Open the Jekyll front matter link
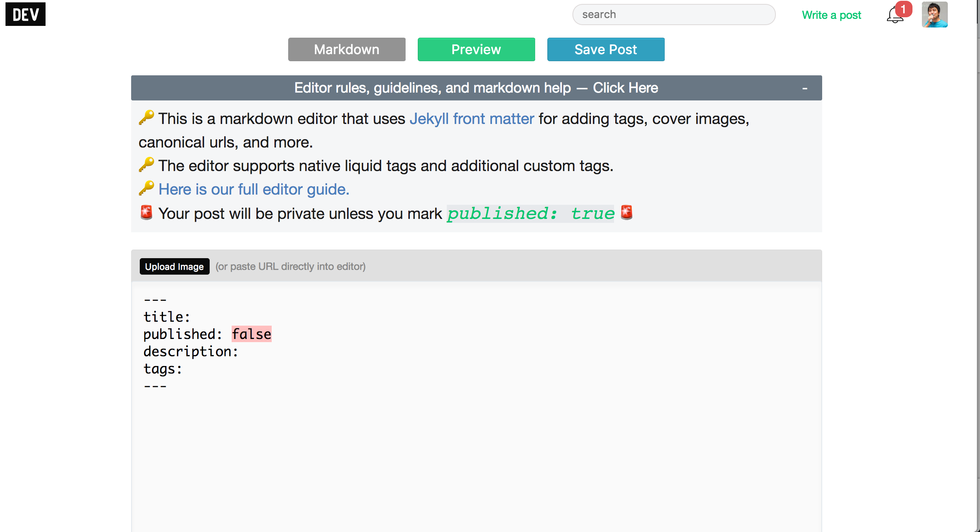The image size is (980, 532). (x=472, y=119)
